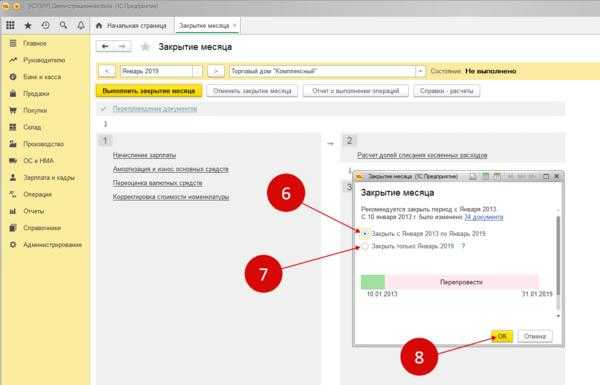This screenshot has width=600, height=385.
Task: Open Отчеты section in sidebar
Action: pyautogui.click(x=34, y=211)
